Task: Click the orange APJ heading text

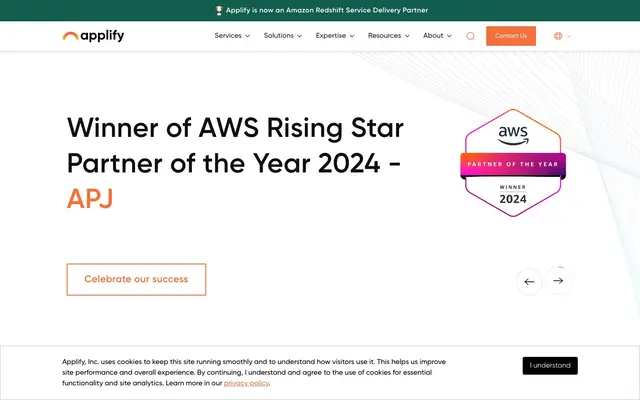Action: coord(90,199)
